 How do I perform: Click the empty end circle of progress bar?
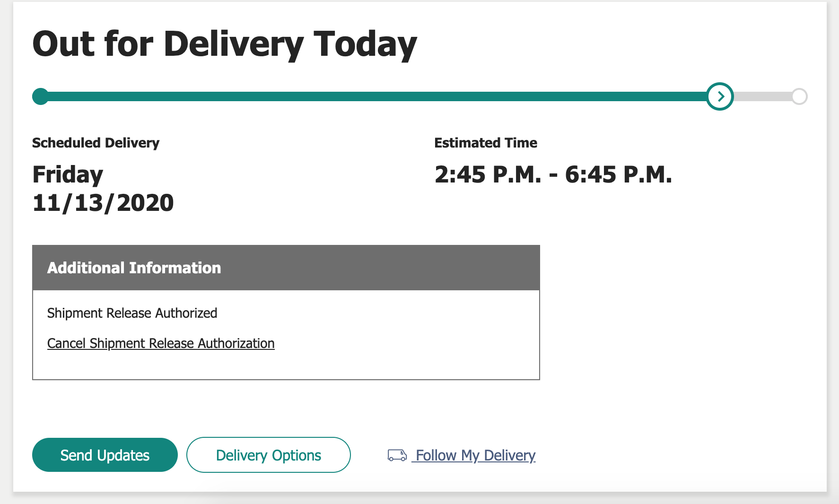click(799, 96)
